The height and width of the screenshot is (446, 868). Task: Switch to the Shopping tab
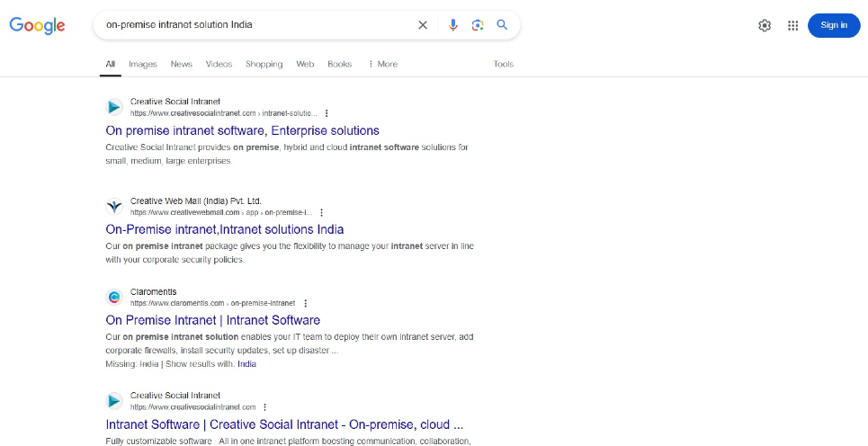[x=264, y=64]
